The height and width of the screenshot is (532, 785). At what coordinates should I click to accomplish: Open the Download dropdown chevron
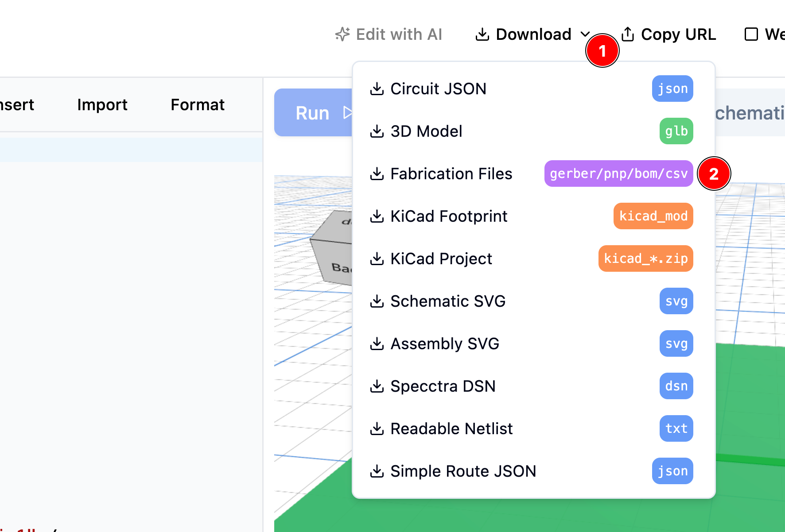pyautogui.click(x=586, y=35)
